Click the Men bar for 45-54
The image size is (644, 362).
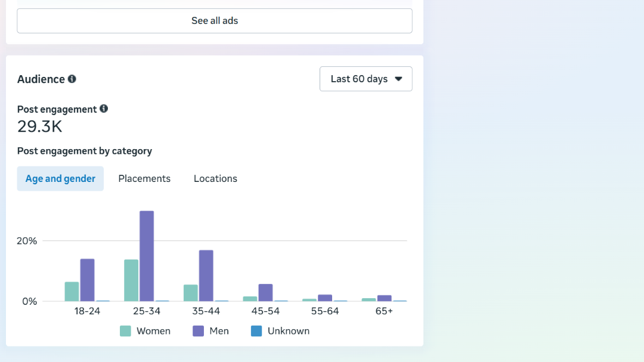265,293
